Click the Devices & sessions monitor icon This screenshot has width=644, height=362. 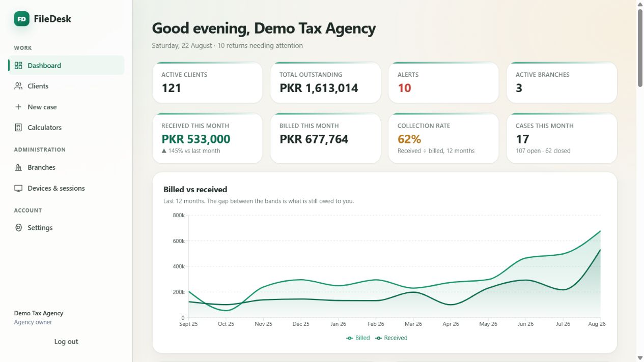coord(18,188)
